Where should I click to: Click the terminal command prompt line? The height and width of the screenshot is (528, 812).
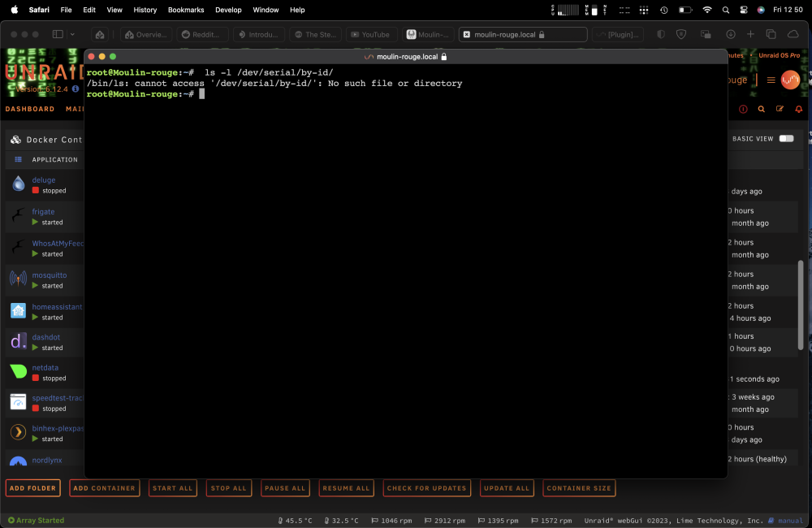(x=145, y=93)
